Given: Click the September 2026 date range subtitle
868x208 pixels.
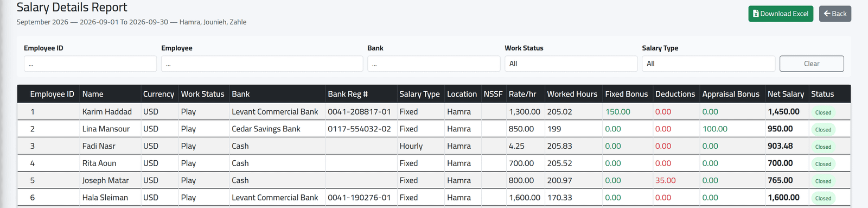Looking at the screenshot, I should [x=131, y=22].
